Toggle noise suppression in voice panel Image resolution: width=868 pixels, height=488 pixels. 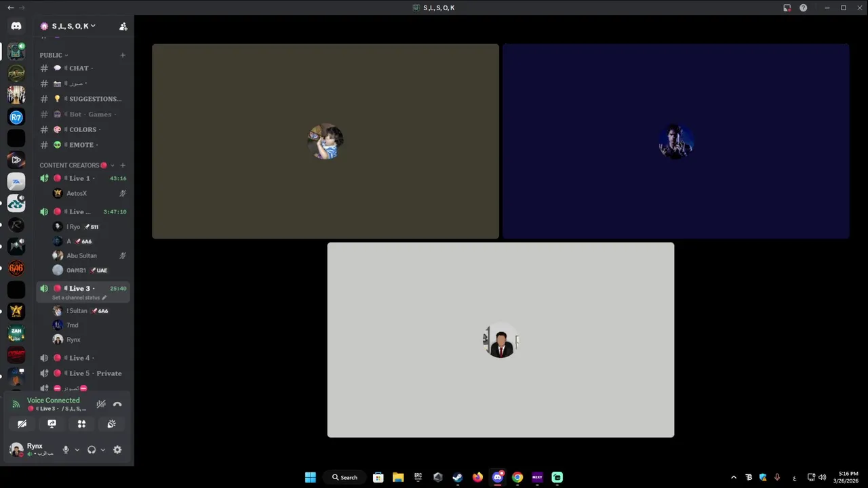[101, 404]
